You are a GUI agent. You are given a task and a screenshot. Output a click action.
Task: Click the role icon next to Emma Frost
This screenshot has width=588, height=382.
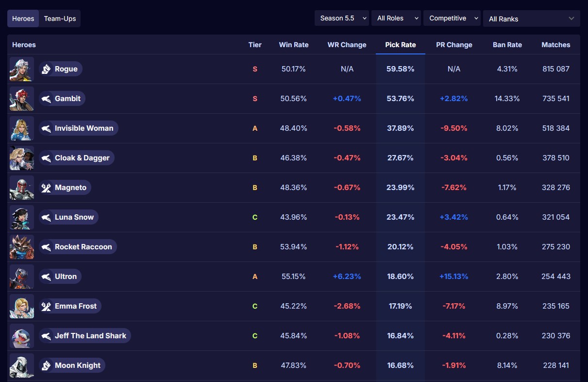click(46, 306)
